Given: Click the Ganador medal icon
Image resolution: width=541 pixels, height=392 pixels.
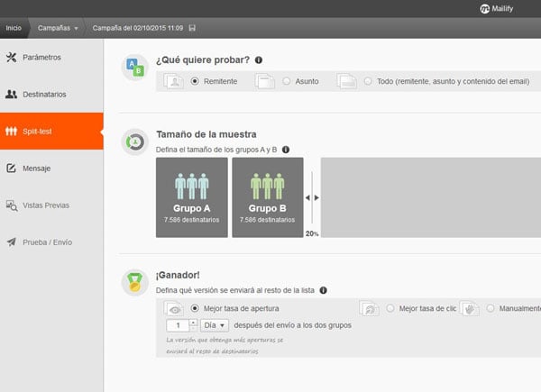Looking at the screenshot, I should (135, 282).
